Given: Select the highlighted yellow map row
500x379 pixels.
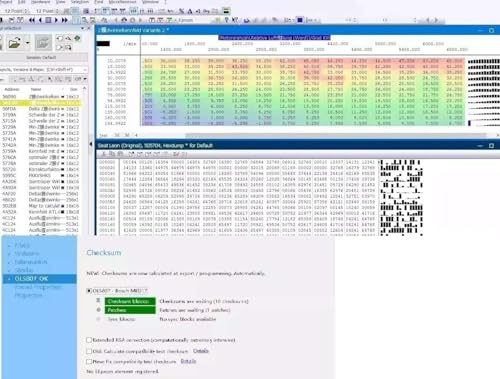Looking at the screenshot, I should tap(40, 103).
